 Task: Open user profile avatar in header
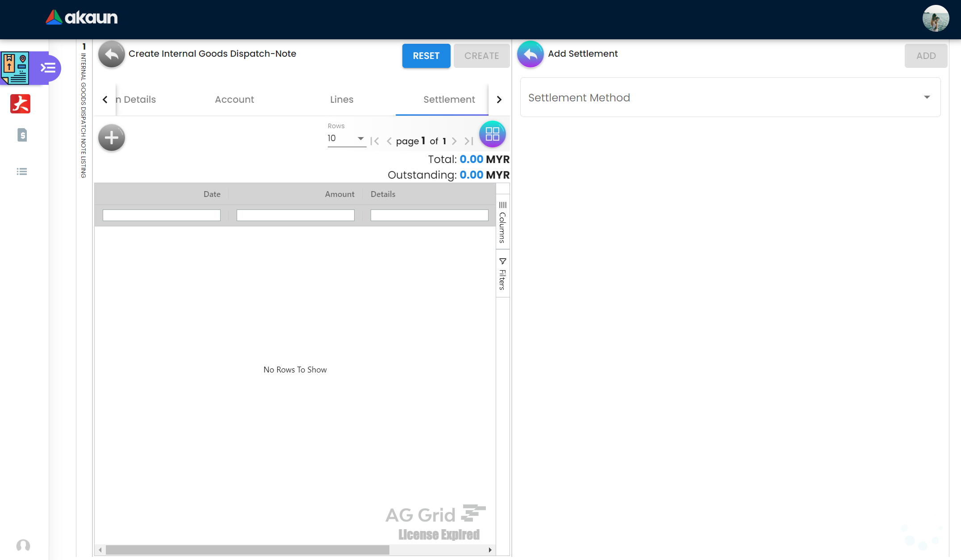tap(936, 19)
